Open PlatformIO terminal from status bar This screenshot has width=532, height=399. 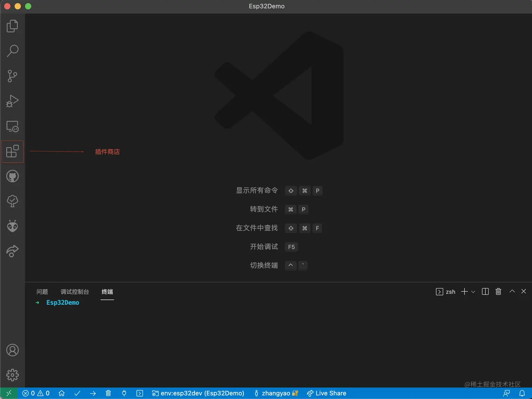pos(140,393)
